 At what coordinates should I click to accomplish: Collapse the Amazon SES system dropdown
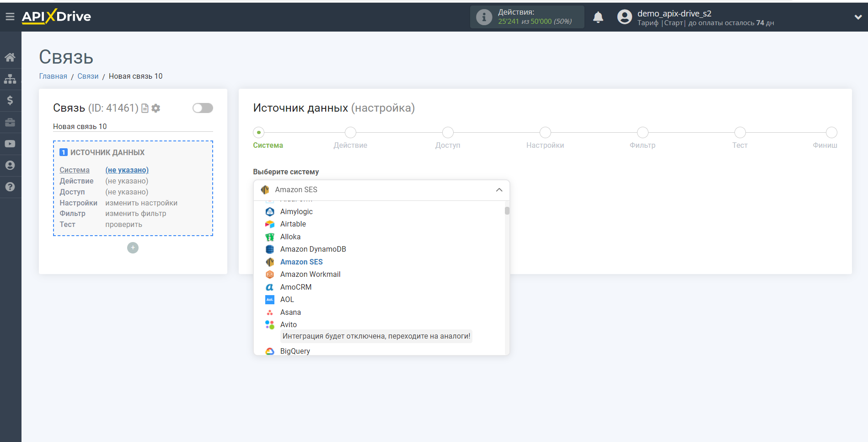[381, 190]
